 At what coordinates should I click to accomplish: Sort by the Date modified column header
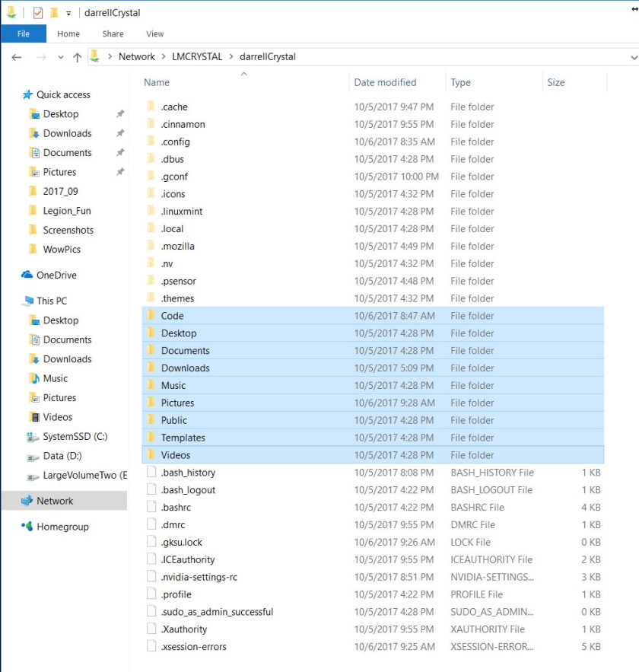tap(385, 82)
